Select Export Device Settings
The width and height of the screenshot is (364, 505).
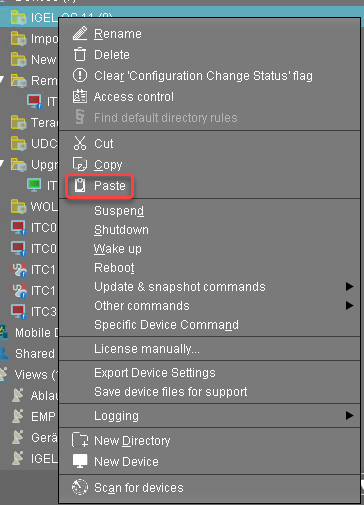pyautogui.click(x=155, y=373)
